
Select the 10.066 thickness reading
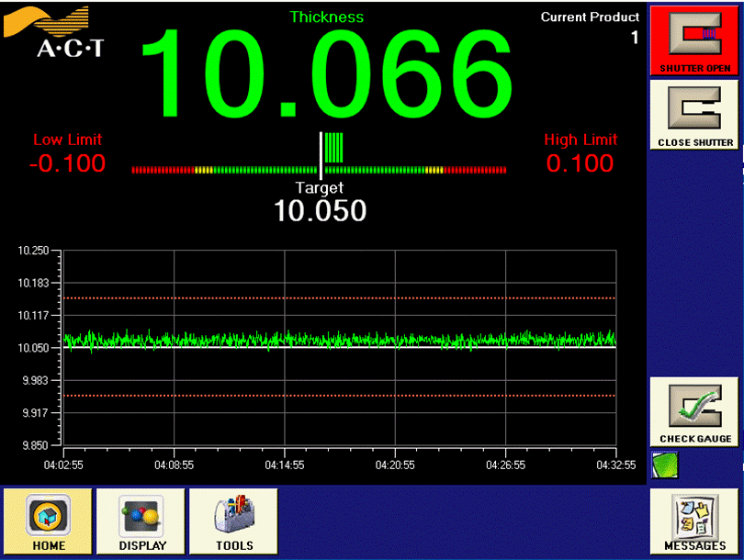tap(327, 73)
